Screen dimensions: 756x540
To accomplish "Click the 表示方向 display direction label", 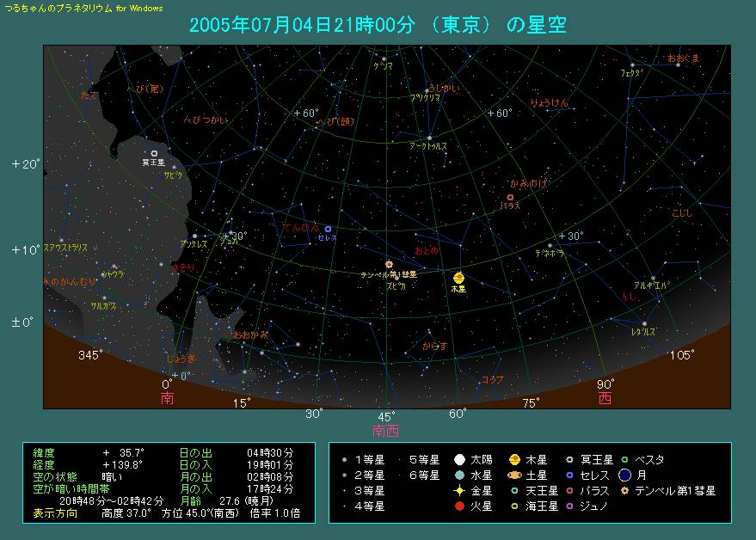I will point(55,513).
